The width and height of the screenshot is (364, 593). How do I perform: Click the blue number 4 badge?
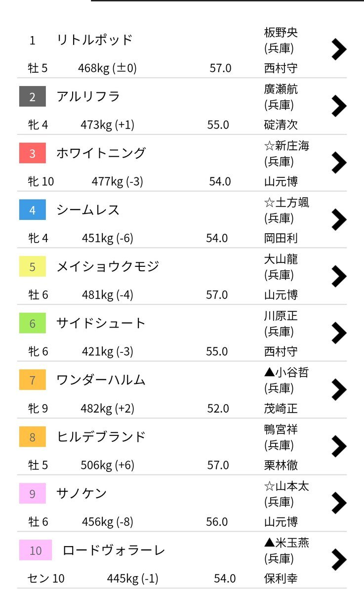[x=33, y=210]
